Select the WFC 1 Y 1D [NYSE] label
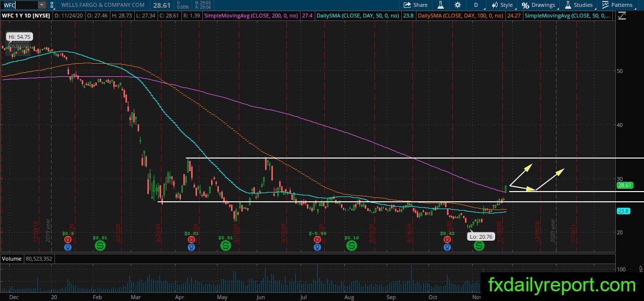The width and height of the screenshot is (644, 301). [26, 16]
